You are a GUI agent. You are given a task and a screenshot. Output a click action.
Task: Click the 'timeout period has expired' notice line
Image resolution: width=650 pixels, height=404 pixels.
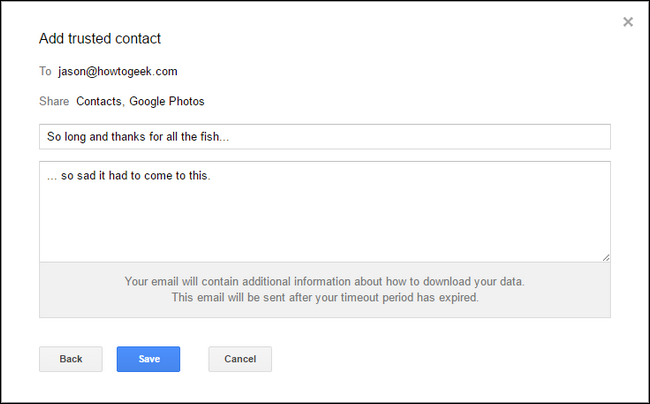coord(325,298)
